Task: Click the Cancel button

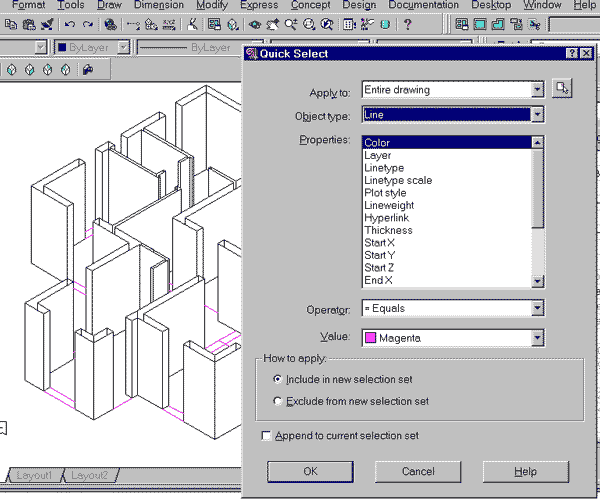Action: click(x=417, y=471)
